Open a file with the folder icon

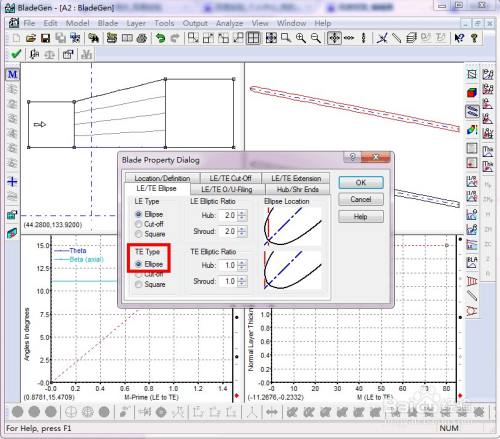[31, 38]
